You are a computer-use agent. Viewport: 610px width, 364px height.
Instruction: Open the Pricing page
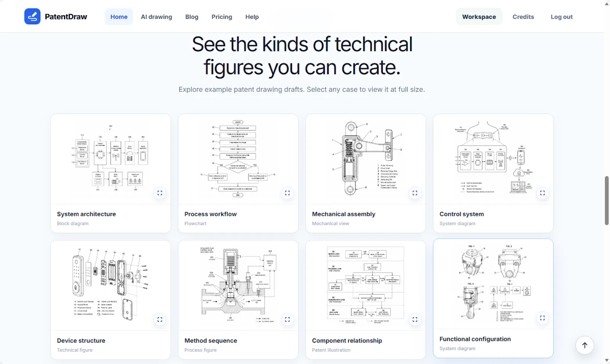[222, 17]
